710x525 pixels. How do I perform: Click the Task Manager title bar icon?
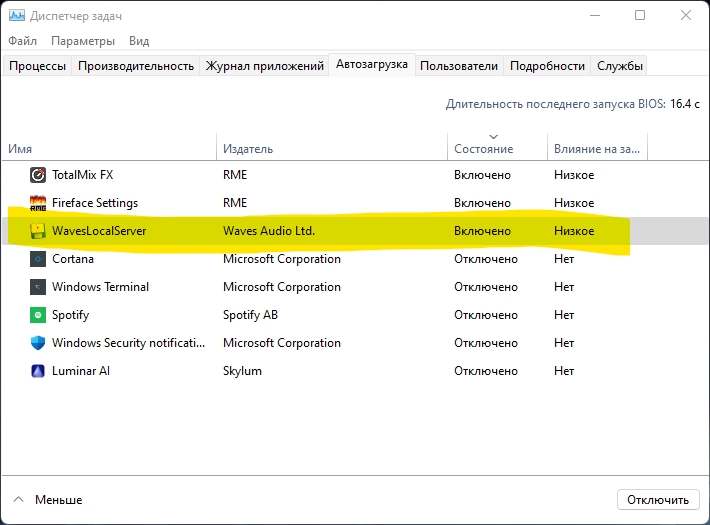point(17,16)
